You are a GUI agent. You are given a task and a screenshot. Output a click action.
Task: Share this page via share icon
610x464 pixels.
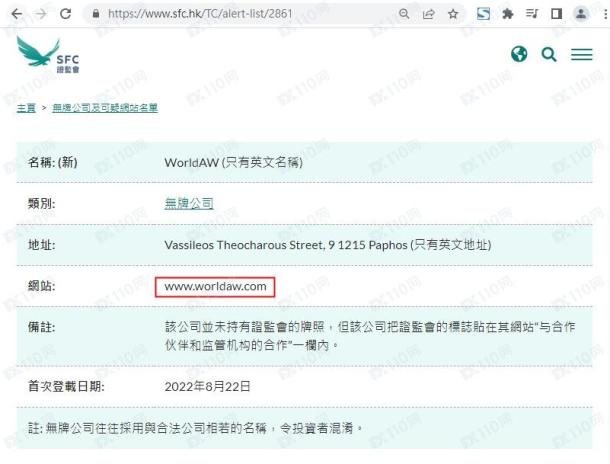(428, 14)
